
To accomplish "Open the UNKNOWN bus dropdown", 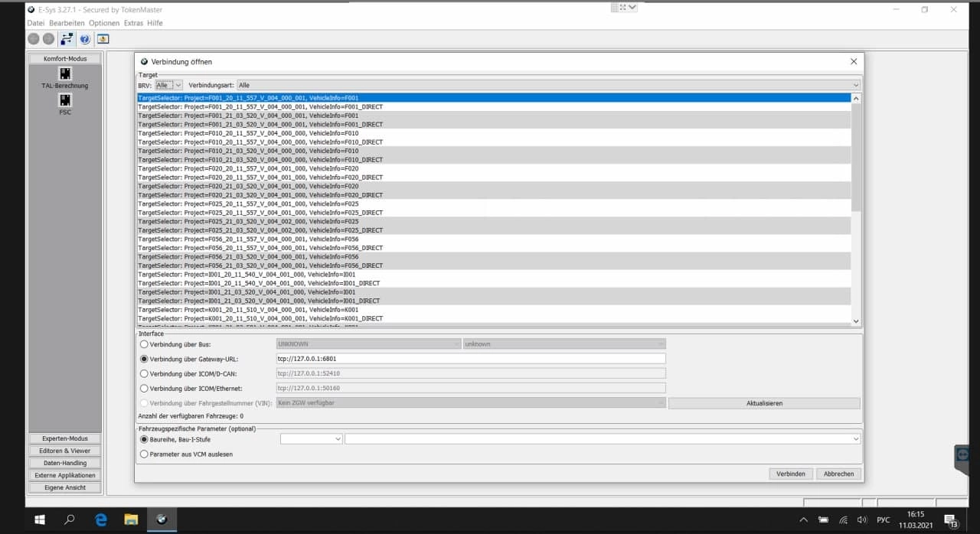I will (x=368, y=344).
